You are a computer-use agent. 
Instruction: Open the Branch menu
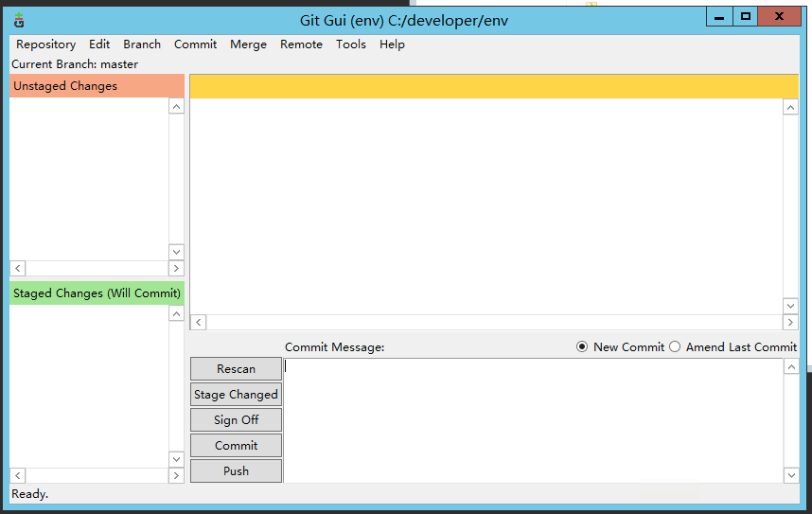(x=142, y=44)
